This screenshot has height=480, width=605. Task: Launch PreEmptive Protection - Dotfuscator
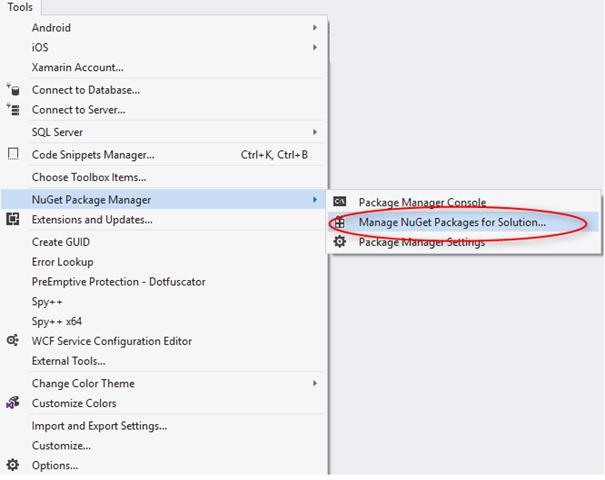pyautogui.click(x=164, y=282)
